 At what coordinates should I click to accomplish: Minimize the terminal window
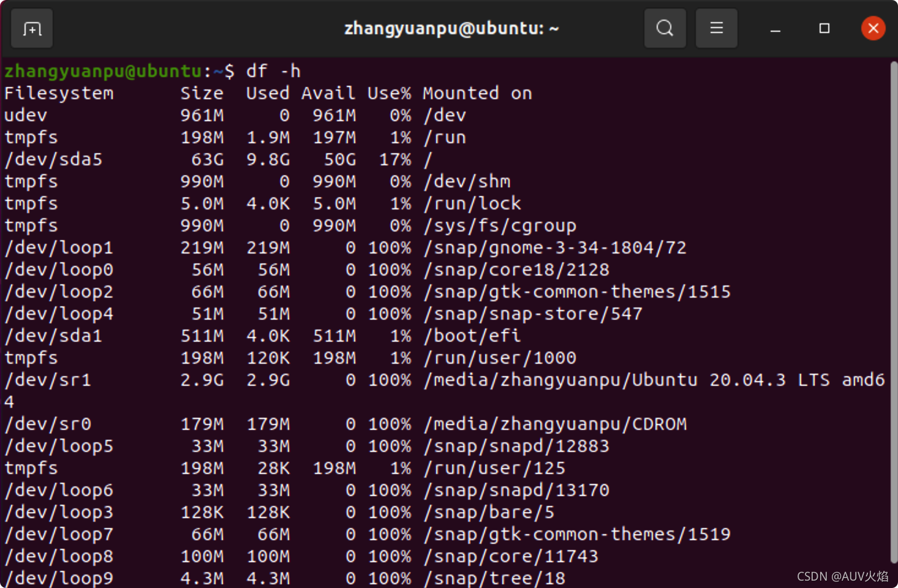pyautogui.click(x=775, y=29)
